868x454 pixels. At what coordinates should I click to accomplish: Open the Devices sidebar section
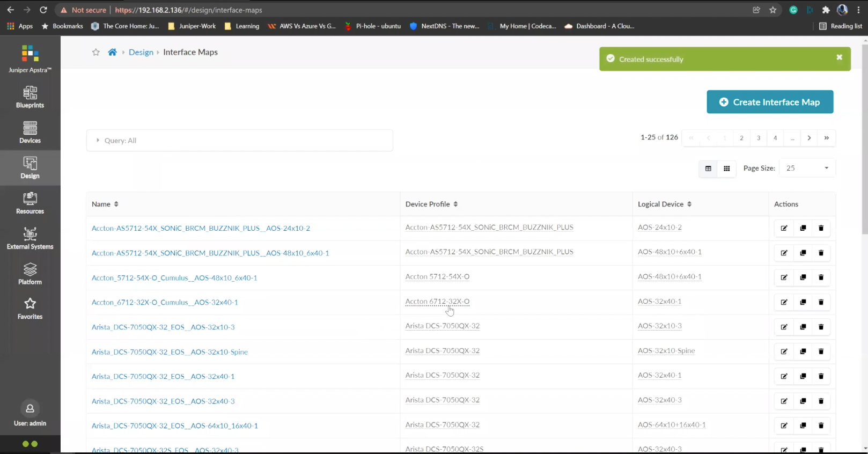click(30, 133)
